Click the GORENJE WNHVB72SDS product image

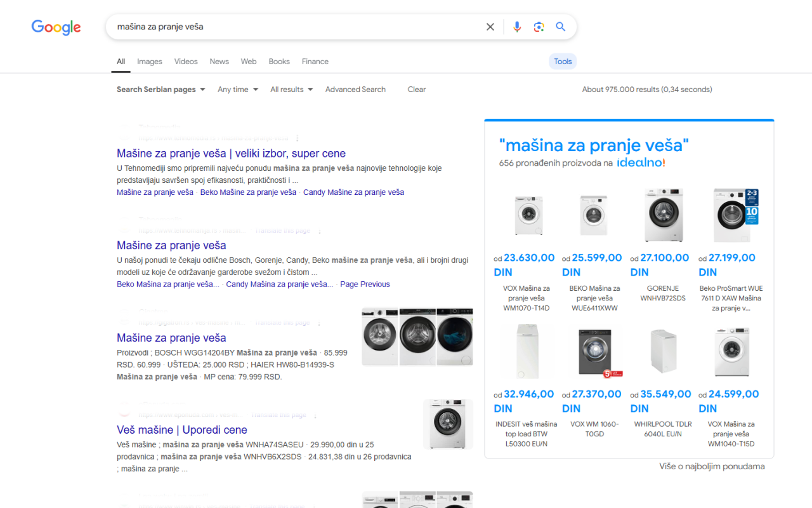(x=664, y=215)
